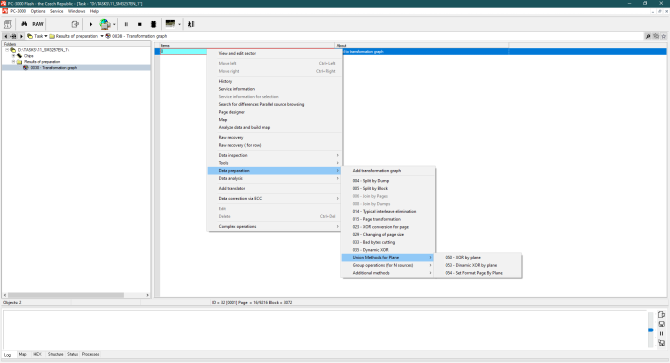
Task: Click the chip toolbar icon
Action: [x=153, y=24]
